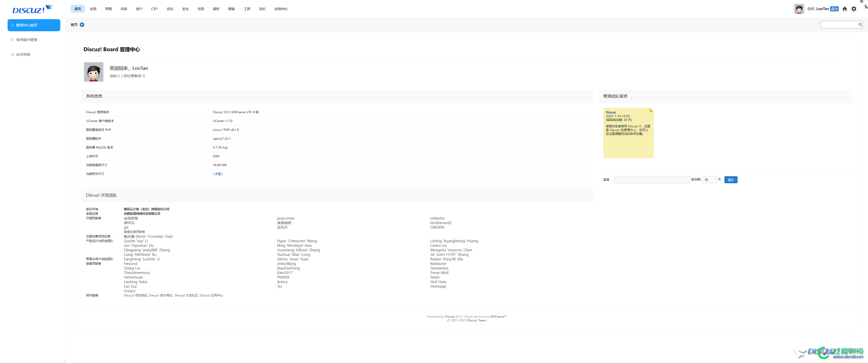
Task: Click the 查看全部贡献者 link
Action: point(134,232)
